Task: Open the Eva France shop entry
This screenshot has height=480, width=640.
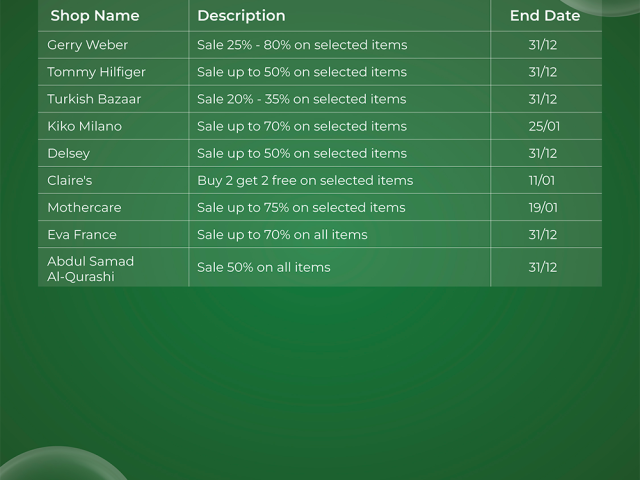Action: pos(82,234)
